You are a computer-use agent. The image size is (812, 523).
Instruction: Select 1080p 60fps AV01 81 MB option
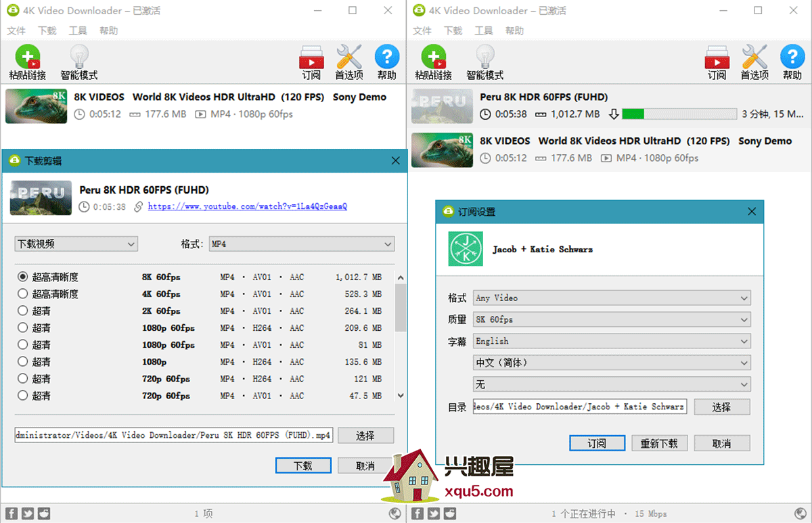(x=23, y=344)
